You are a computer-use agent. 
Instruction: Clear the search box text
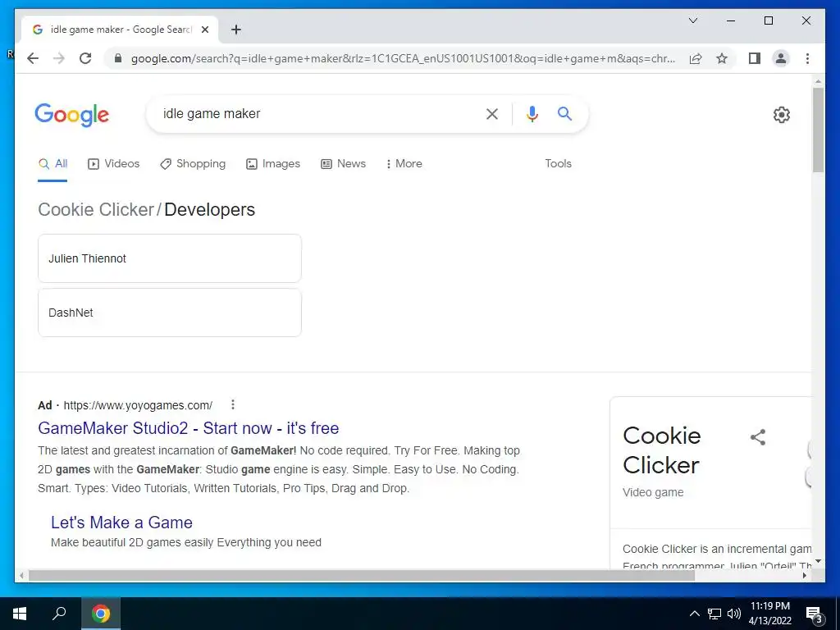[x=492, y=113]
